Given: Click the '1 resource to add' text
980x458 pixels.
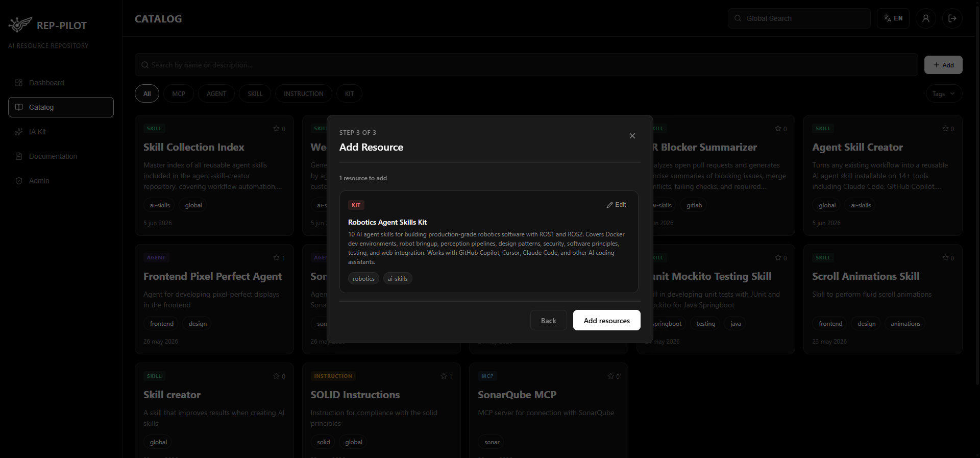Looking at the screenshot, I should coord(363,178).
